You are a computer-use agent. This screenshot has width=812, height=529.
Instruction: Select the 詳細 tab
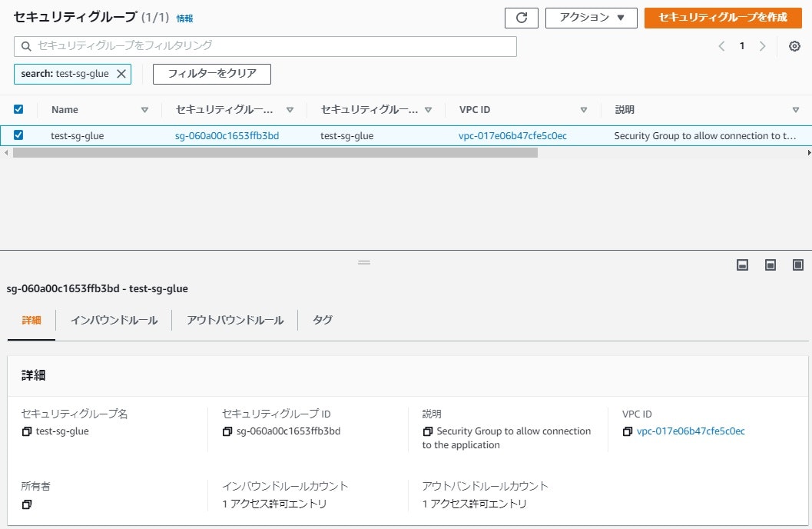[x=31, y=320]
